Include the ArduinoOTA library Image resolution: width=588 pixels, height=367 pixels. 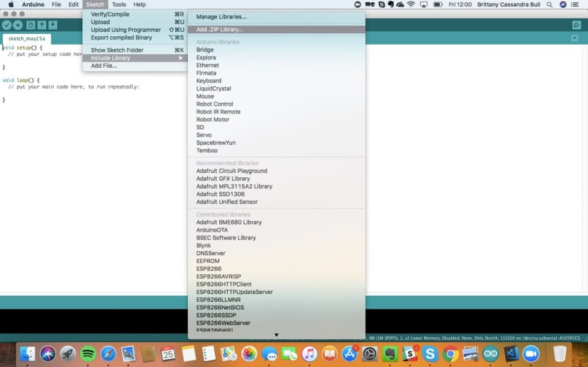pyautogui.click(x=277, y=230)
